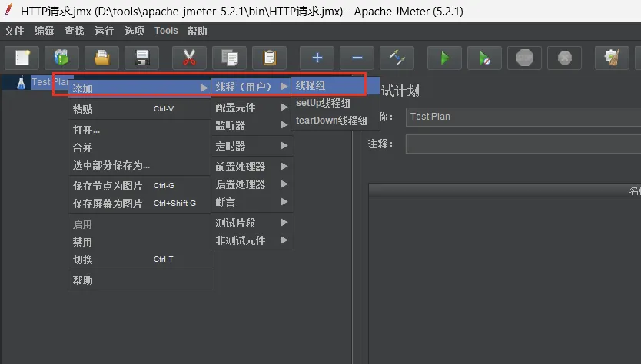
Task: Choose 选中部分保存为... option
Action: [140, 165]
